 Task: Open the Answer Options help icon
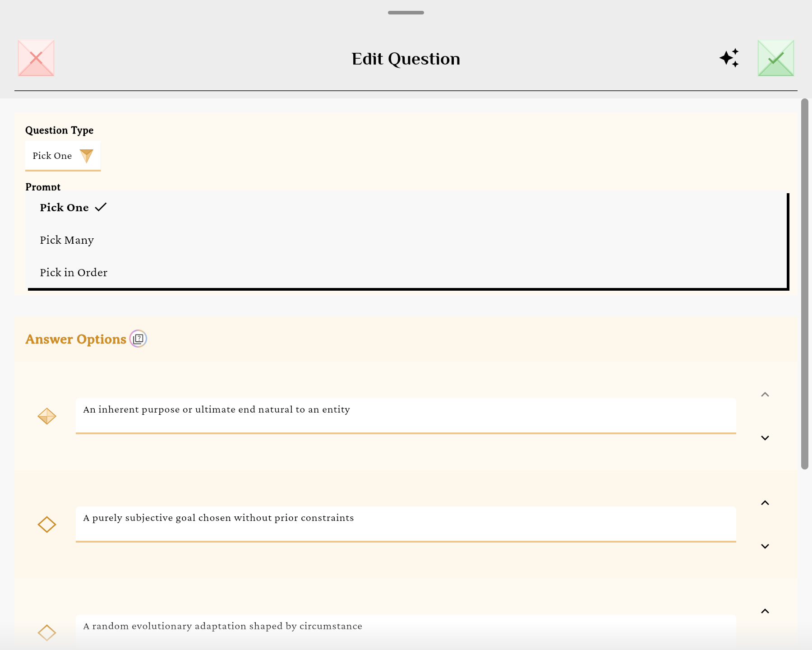(x=138, y=339)
